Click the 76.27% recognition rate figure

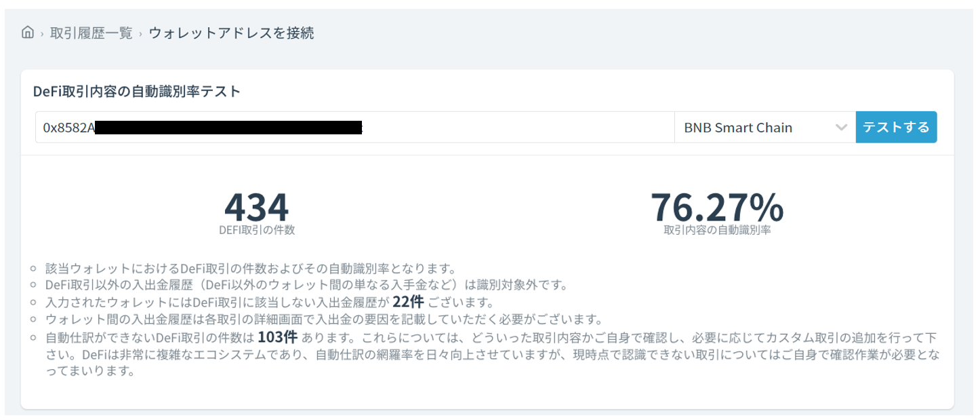[x=717, y=206]
